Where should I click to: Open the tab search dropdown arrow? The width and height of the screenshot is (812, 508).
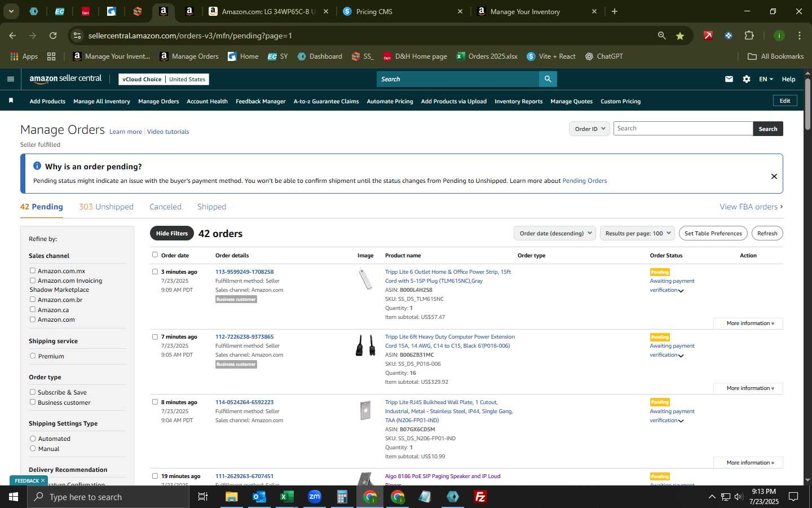(11, 11)
